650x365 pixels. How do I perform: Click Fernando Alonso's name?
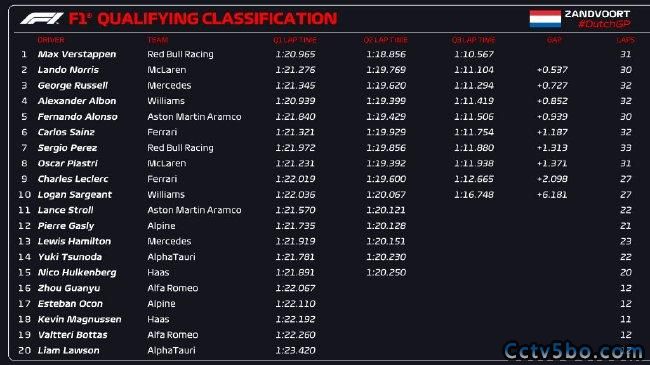pyautogui.click(x=78, y=117)
